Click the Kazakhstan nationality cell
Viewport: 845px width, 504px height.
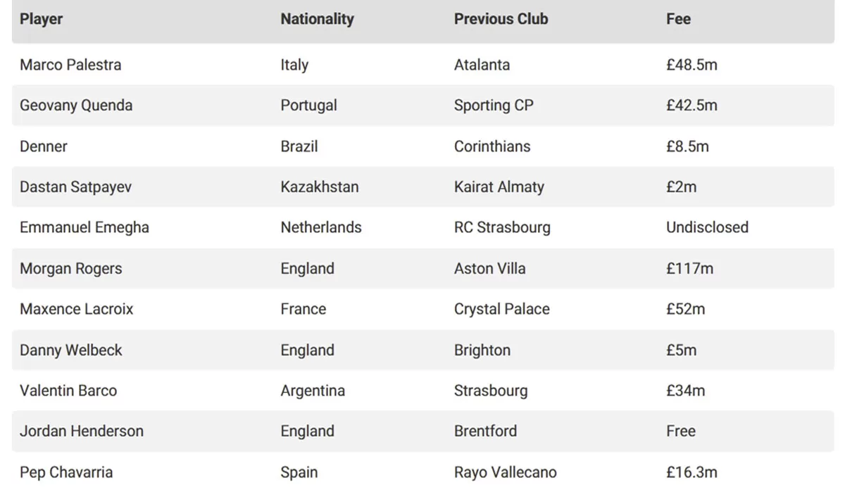click(319, 187)
